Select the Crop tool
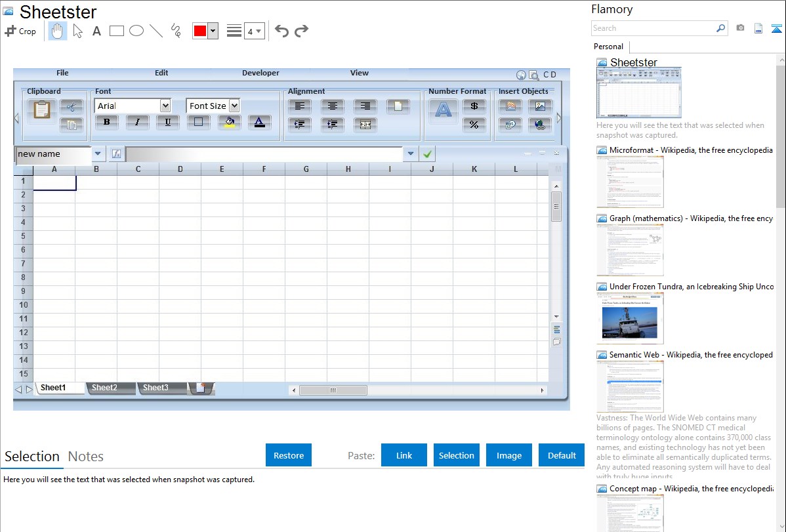The width and height of the screenshot is (786, 532). click(20, 31)
